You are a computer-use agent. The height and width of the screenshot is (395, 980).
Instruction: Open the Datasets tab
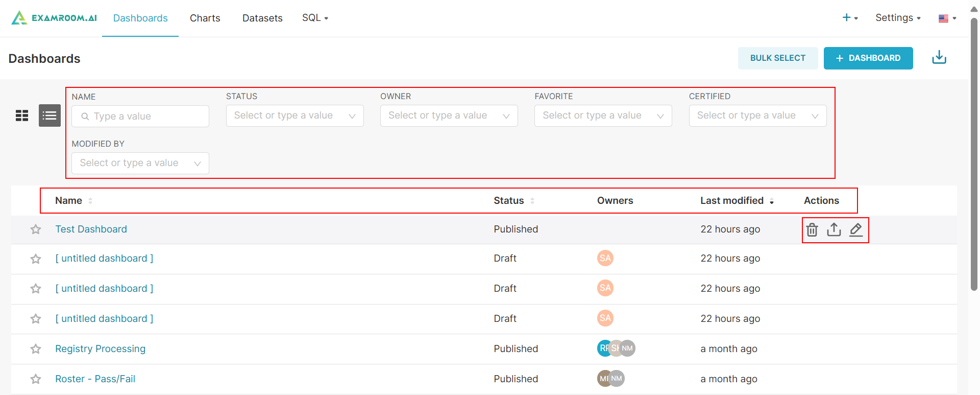tap(262, 18)
